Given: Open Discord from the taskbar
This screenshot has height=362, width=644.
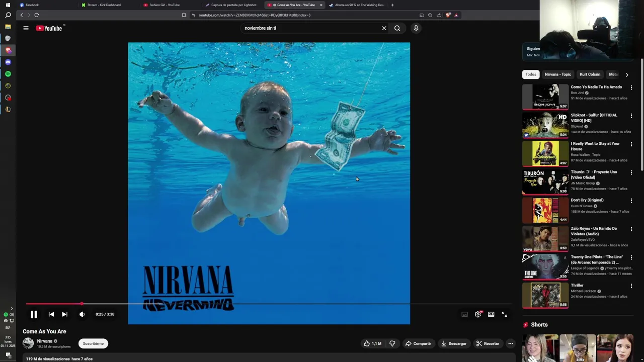Looking at the screenshot, I should coord(8,62).
